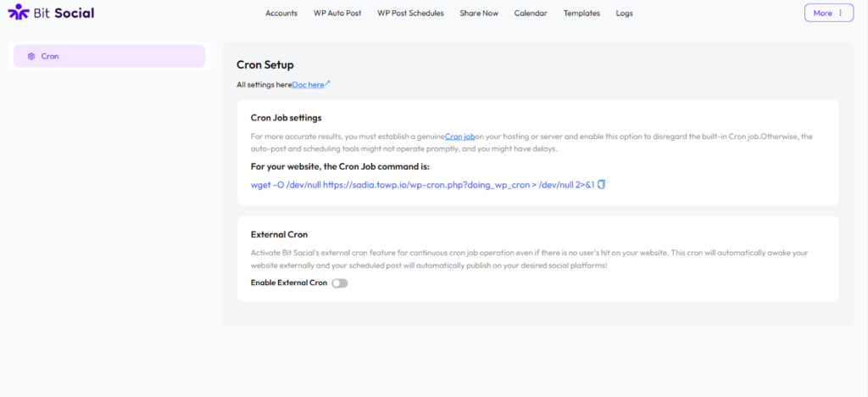Open the Calendar tab
The width and height of the screenshot is (868, 397).
coord(531,14)
